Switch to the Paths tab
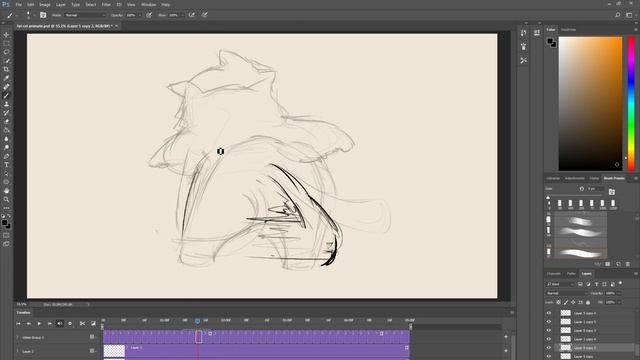 pos(571,273)
